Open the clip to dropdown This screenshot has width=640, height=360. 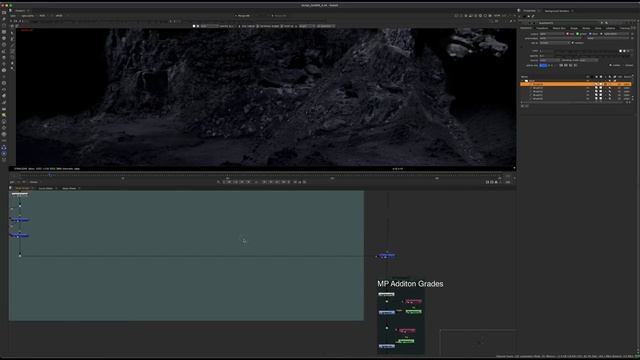[x=555, y=43]
